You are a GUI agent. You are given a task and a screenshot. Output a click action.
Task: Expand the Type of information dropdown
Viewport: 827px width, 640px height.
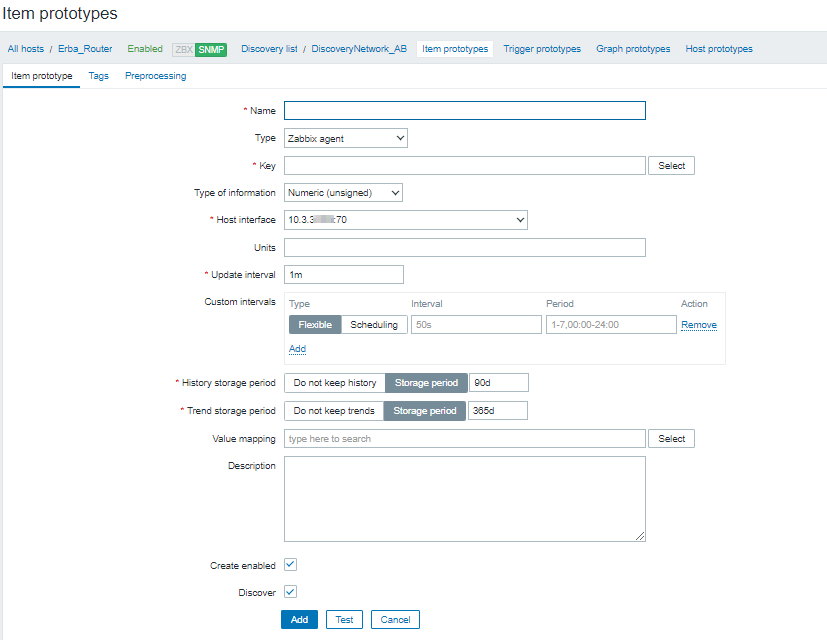[x=343, y=192]
